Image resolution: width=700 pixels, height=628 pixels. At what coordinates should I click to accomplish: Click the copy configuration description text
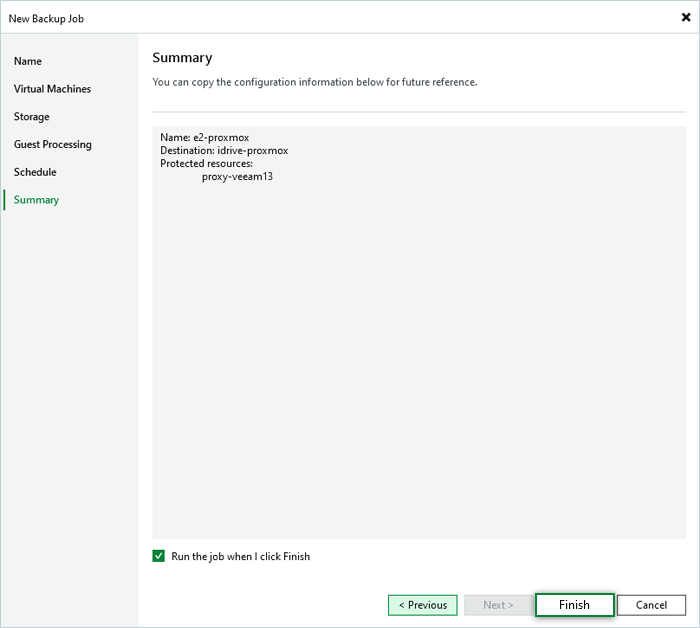coord(314,82)
